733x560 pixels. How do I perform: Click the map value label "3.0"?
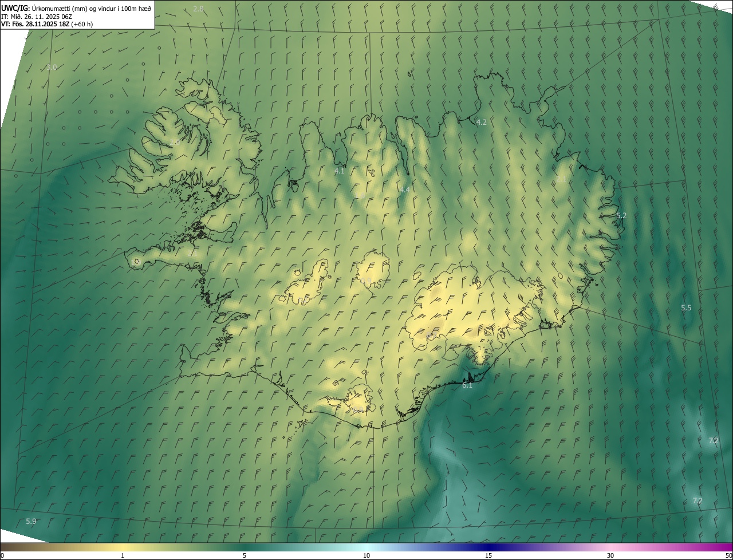pos(52,67)
